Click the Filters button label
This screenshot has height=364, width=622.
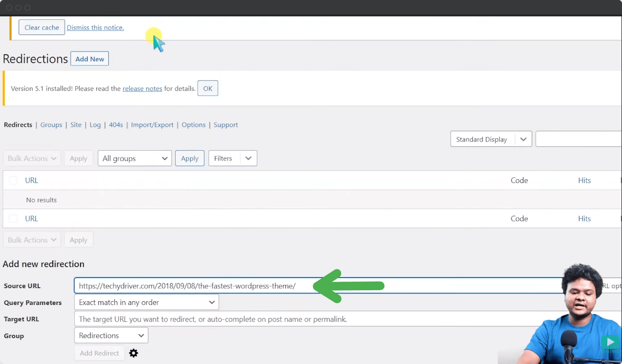[x=223, y=158]
